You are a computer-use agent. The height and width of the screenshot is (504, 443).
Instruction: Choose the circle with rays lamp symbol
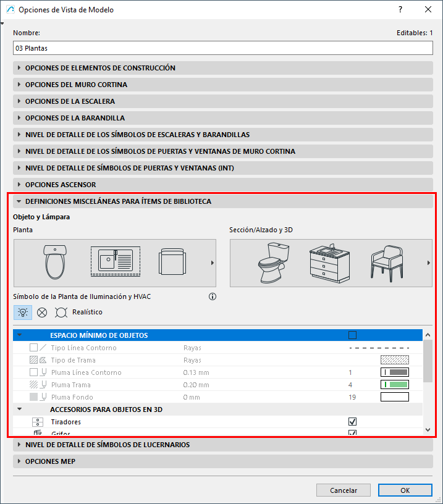pyautogui.click(x=61, y=313)
